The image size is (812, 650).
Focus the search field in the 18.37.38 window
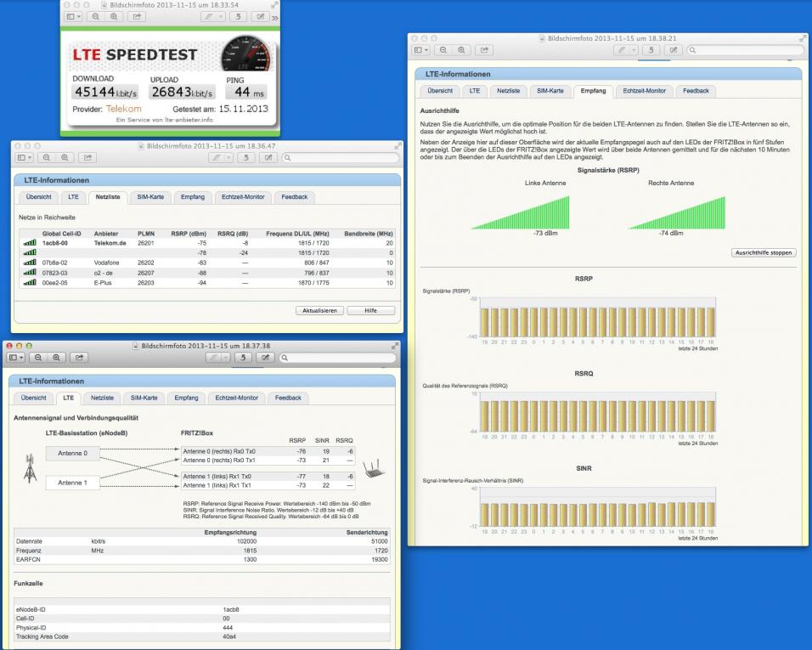338,358
